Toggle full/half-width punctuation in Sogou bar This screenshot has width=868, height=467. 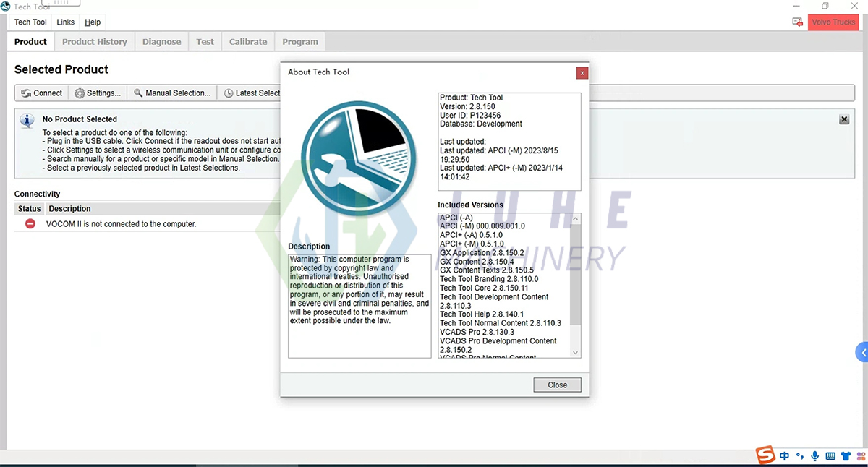coord(799,455)
